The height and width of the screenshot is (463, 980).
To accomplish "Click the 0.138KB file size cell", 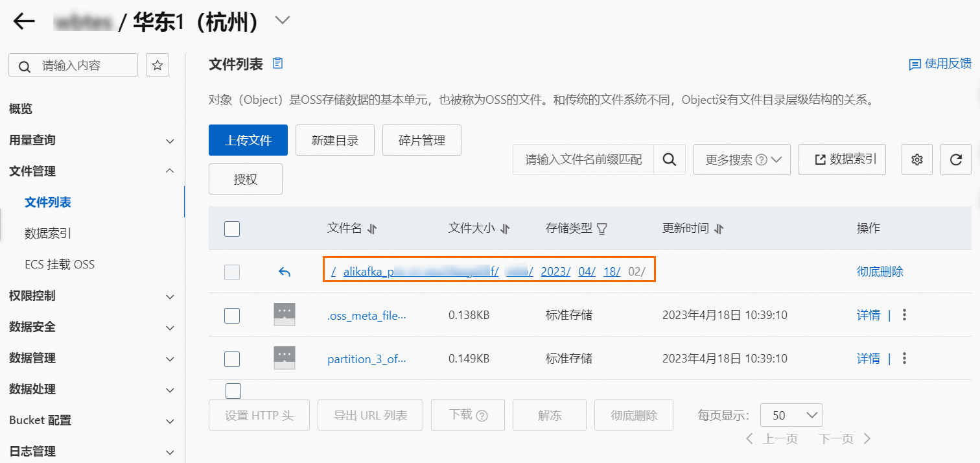I will 469,315.
